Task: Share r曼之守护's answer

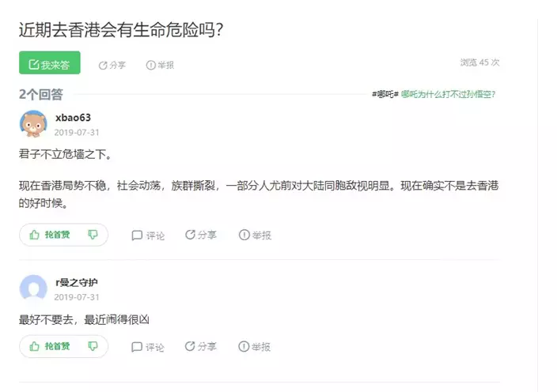Action: [201, 346]
